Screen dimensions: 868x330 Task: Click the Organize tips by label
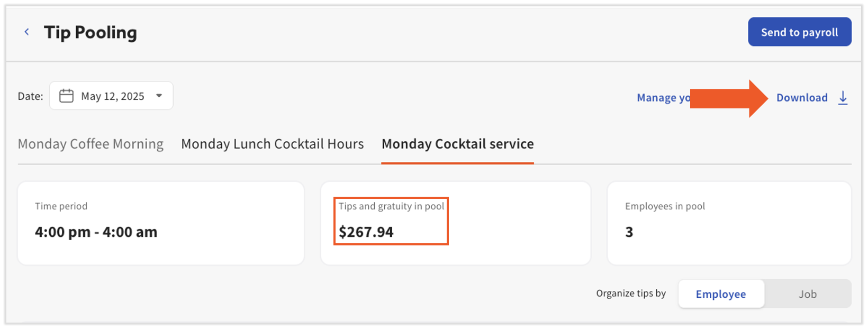point(630,294)
